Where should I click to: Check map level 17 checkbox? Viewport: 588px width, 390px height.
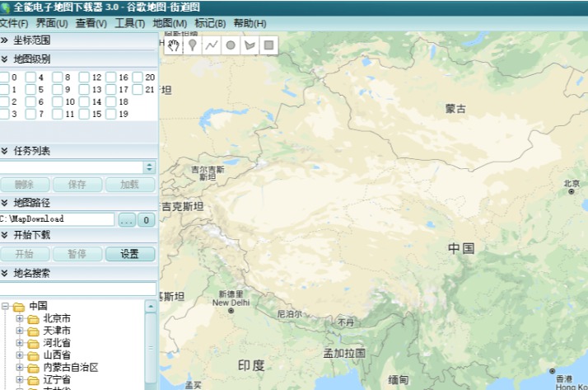pyautogui.click(x=110, y=89)
